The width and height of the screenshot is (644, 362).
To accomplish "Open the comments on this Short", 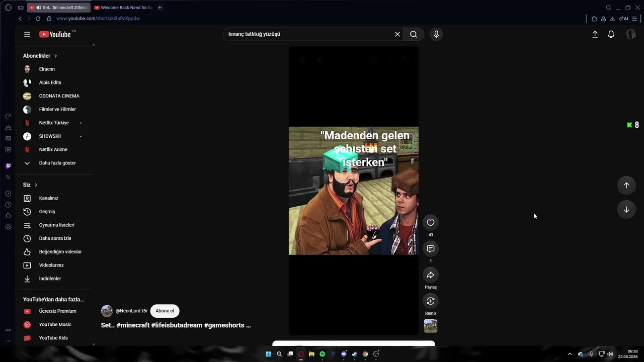I will click(x=431, y=249).
